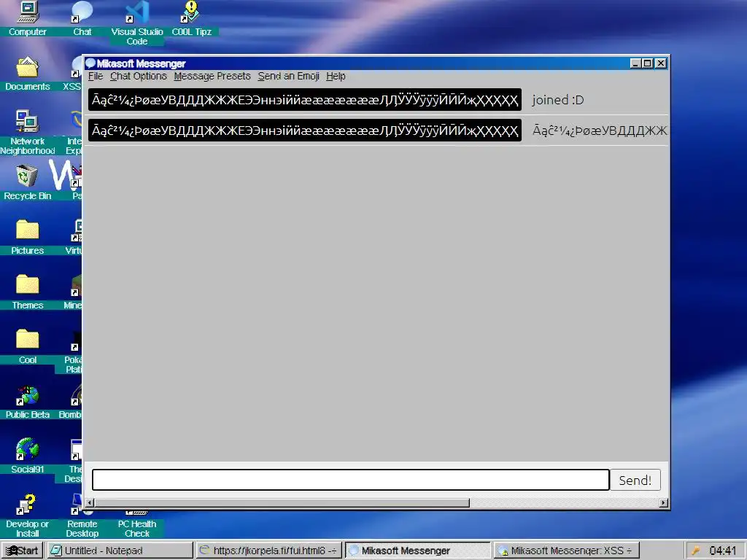Open the Start menu

(x=22, y=551)
